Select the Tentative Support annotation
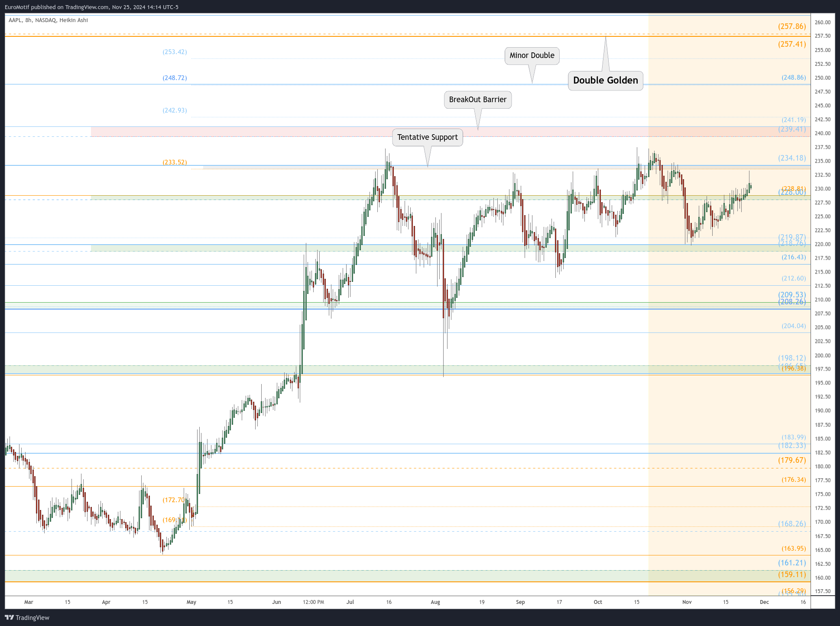840x626 pixels. (427, 137)
